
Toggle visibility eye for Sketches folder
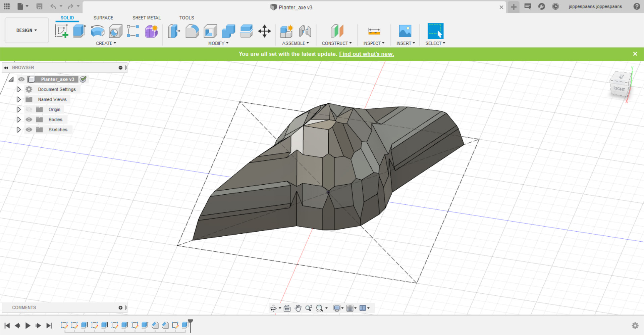29,130
